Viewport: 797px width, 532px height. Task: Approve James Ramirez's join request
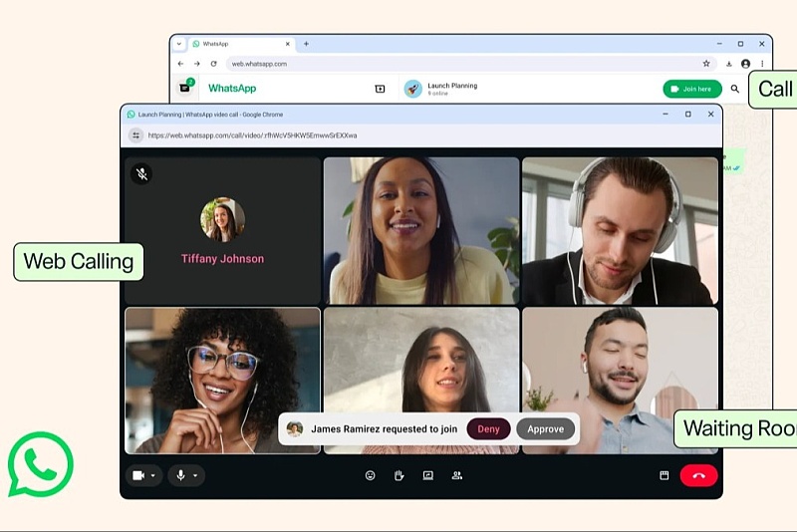[545, 429]
